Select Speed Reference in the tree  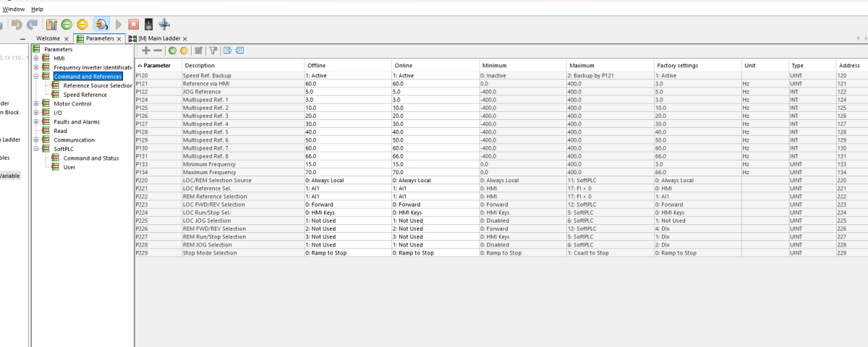click(x=85, y=95)
